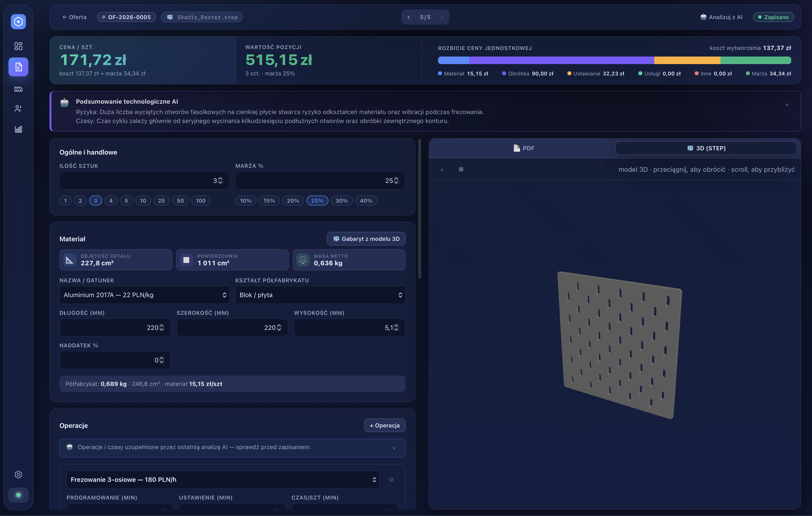Set margin preset to 10%
812x516 pixels.
pyautogui.click(x=246, y=201)
